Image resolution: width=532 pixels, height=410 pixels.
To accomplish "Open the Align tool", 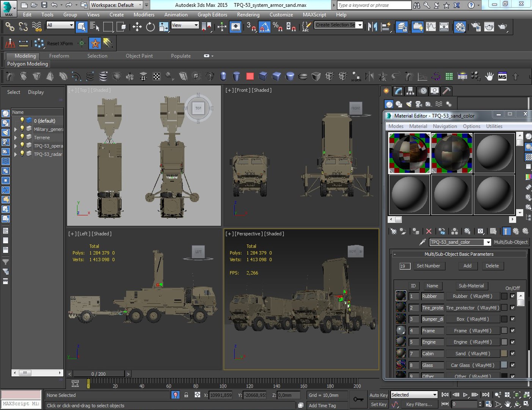I will (386, 27).
